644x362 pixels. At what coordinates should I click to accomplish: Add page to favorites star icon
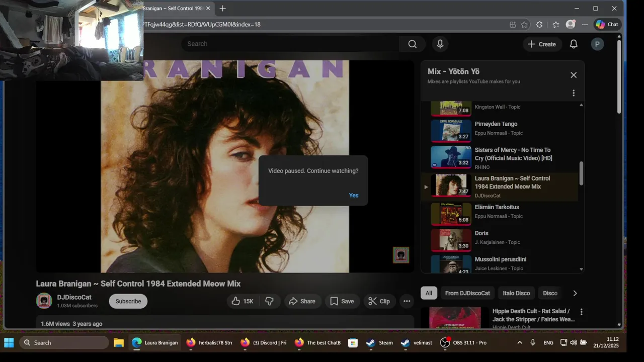point(524,24)
